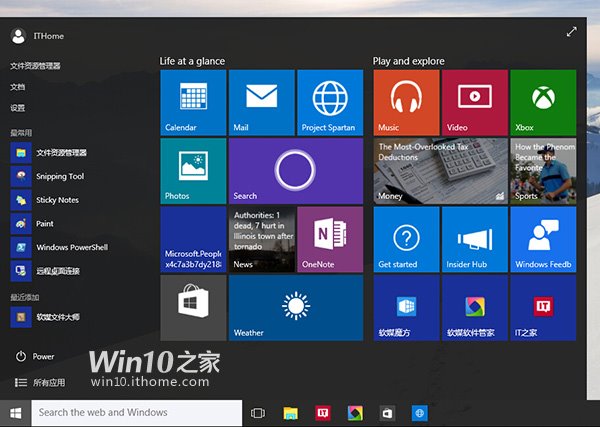Show all apps list

[x=40, y=382]
